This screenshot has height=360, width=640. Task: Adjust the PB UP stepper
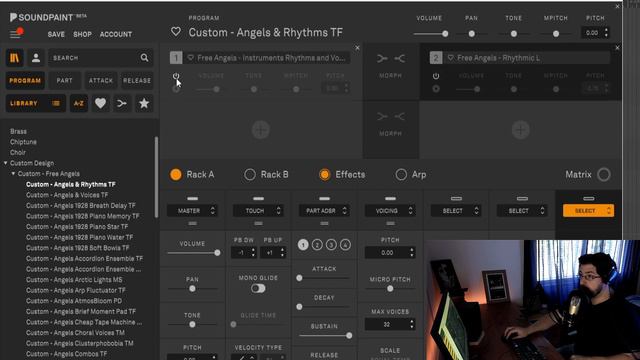282,253
